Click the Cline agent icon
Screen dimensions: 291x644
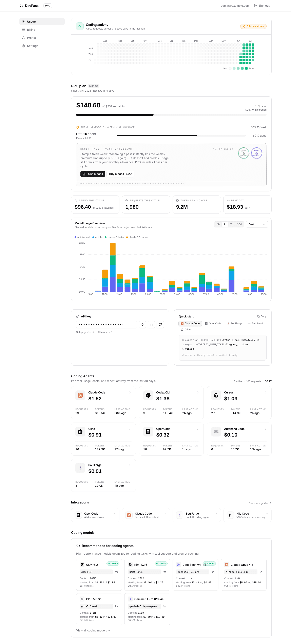coord(80,431)
